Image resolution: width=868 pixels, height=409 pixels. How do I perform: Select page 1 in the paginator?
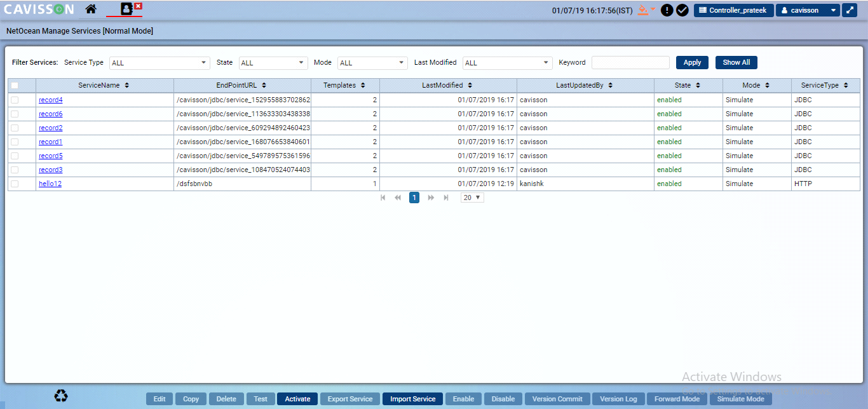[414, 198]
